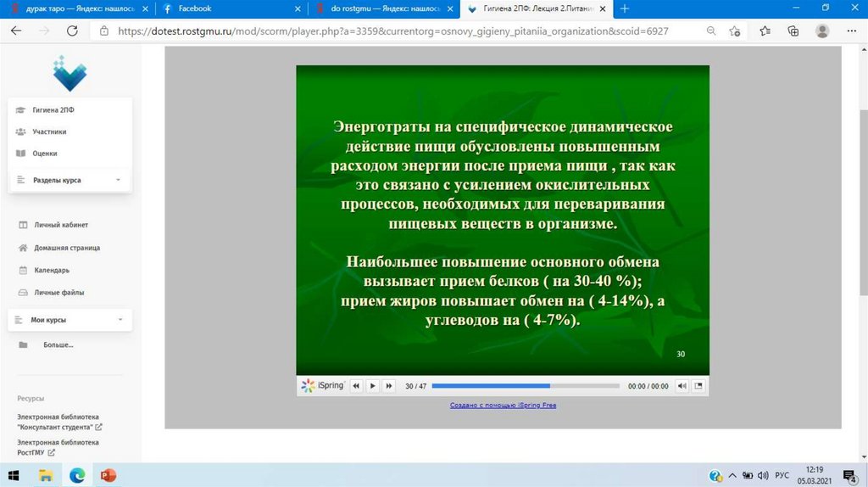Open the zoom magnifier in address bar
This screenshot has width=868, height=487.
[x=711, y=31]
